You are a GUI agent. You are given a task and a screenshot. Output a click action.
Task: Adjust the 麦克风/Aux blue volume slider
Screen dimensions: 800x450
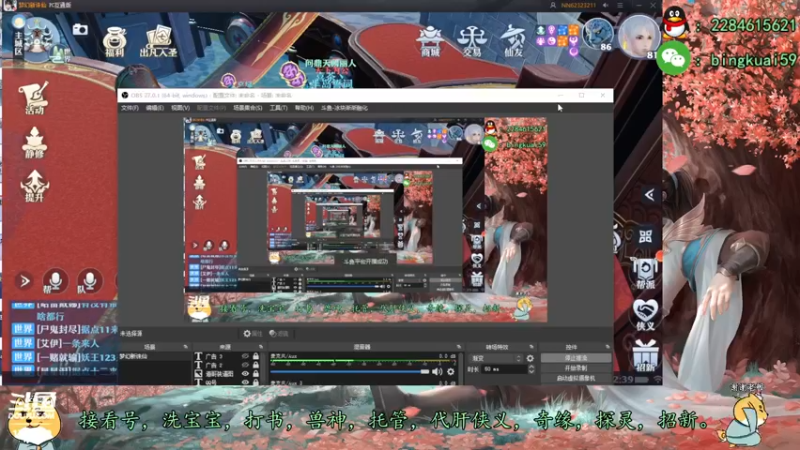[350, 371]
